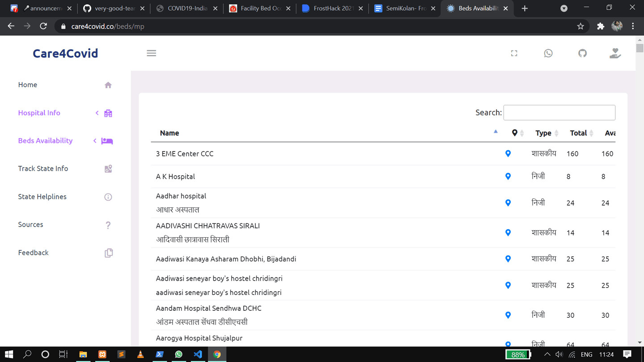Bookmark this page with star icon
644x362 pixels.
pos(580,26)
